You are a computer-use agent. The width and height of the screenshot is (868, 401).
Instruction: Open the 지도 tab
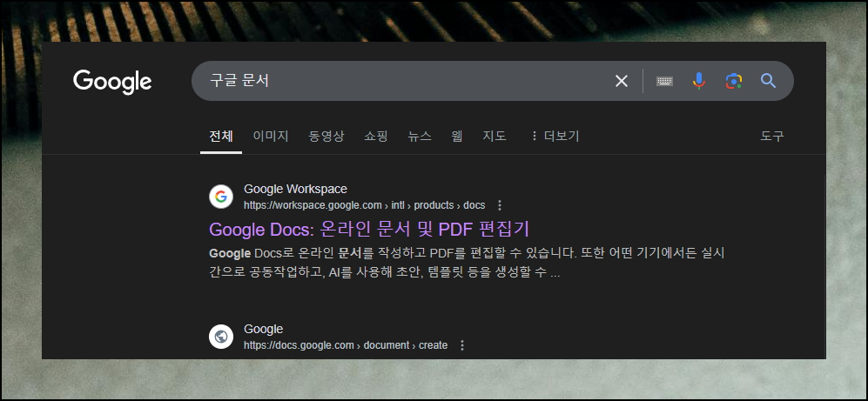pyautogui.click(x=495, y=136)
